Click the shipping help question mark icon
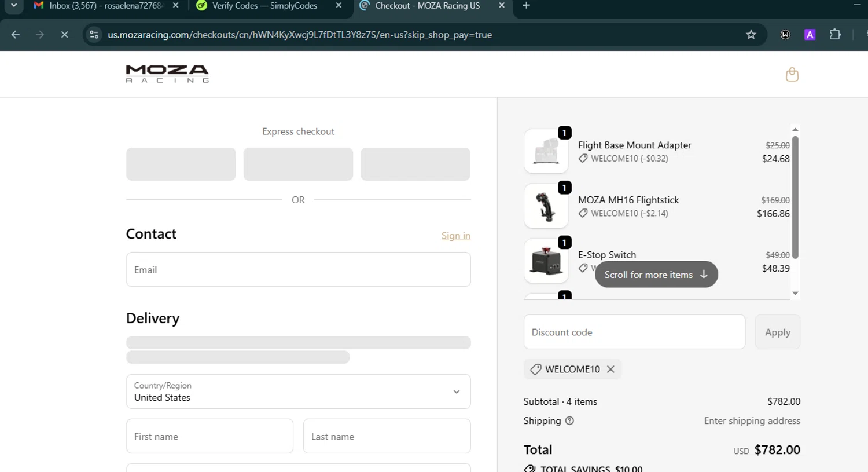 [x=569, y=421]
